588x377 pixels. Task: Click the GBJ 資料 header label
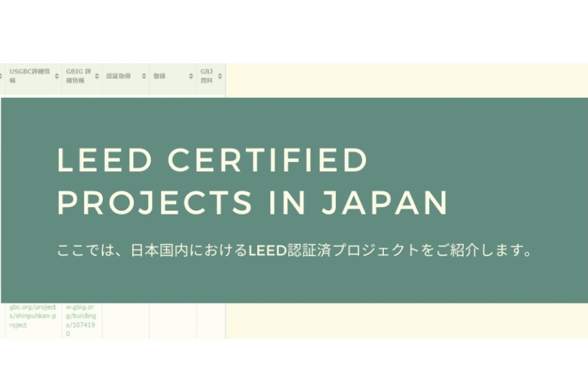(x=206, y=76)
